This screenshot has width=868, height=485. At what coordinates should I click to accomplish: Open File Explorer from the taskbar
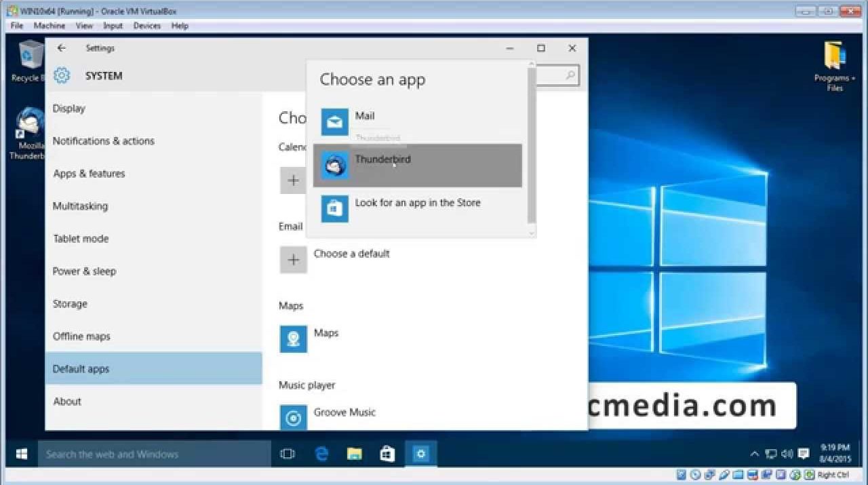[x=354, y=454]
